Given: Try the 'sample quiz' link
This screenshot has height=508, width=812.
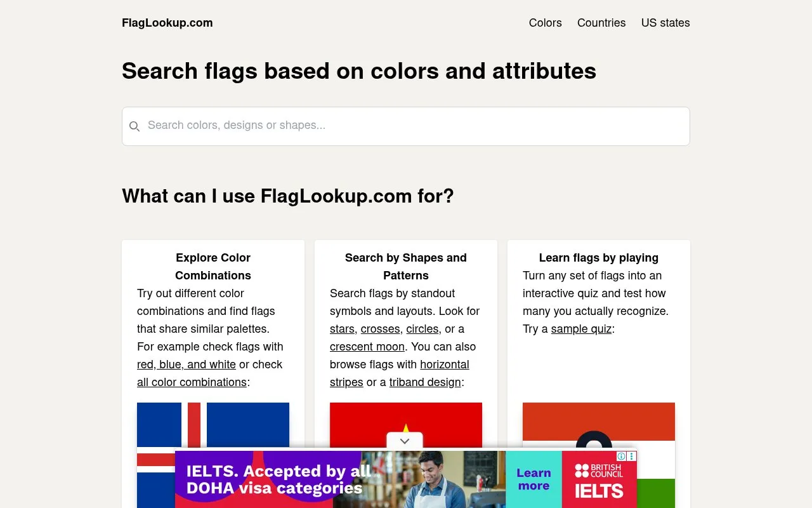Looking at the screenshot, I should [581, 329].
